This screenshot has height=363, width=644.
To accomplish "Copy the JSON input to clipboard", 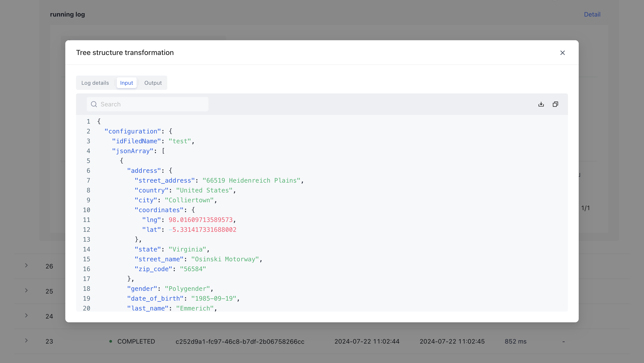I will tap(555, 104).
